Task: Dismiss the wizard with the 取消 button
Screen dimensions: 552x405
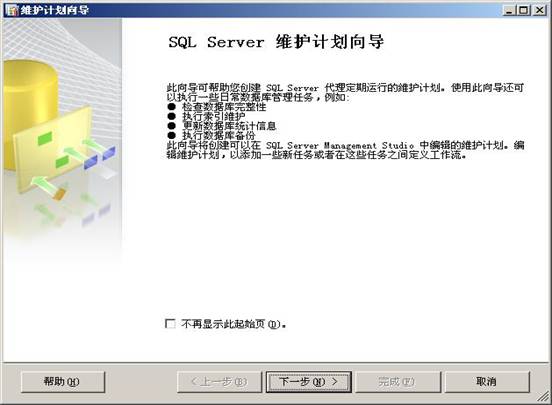Action: (487, 382)
